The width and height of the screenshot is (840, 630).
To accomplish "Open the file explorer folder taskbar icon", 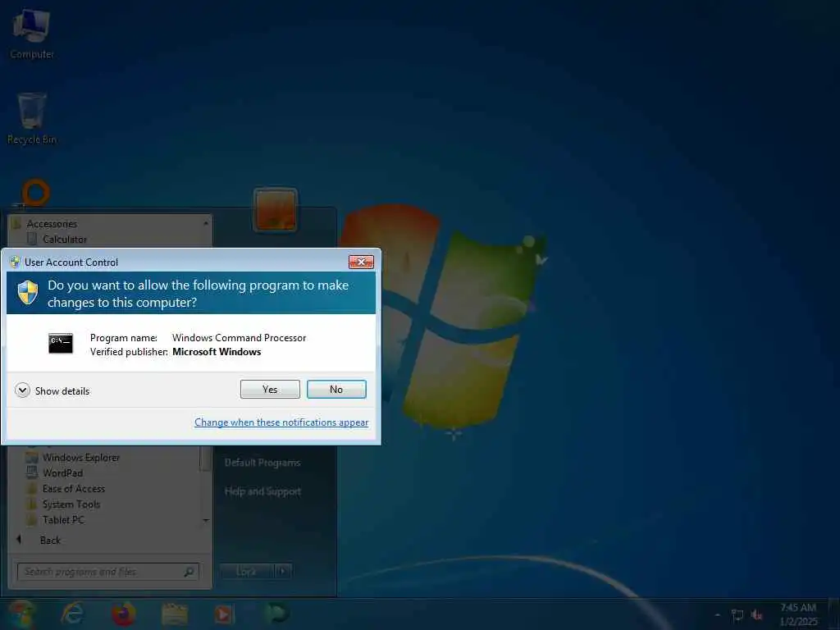I will click(175, 614).
